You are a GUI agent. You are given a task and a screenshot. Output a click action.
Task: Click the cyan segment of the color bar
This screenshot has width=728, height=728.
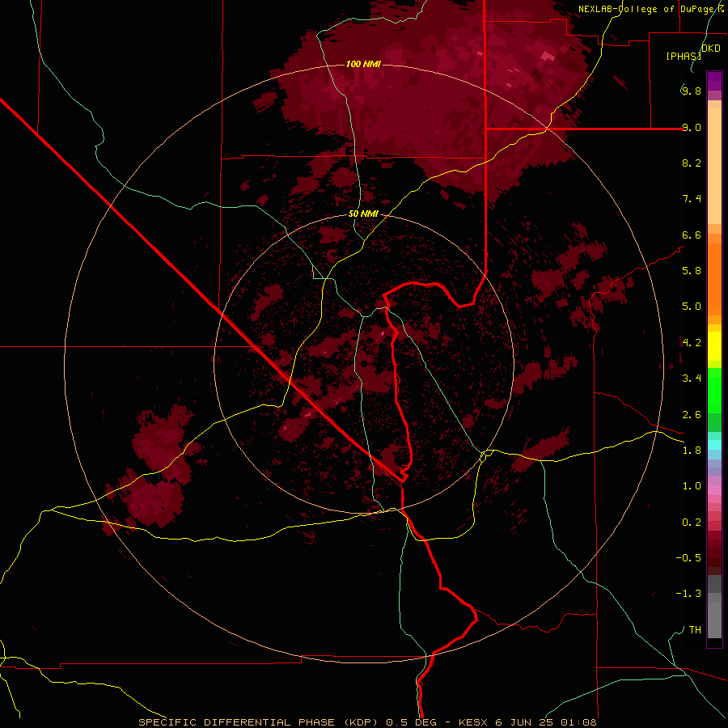pyautogui.click(x=714, y=444)
